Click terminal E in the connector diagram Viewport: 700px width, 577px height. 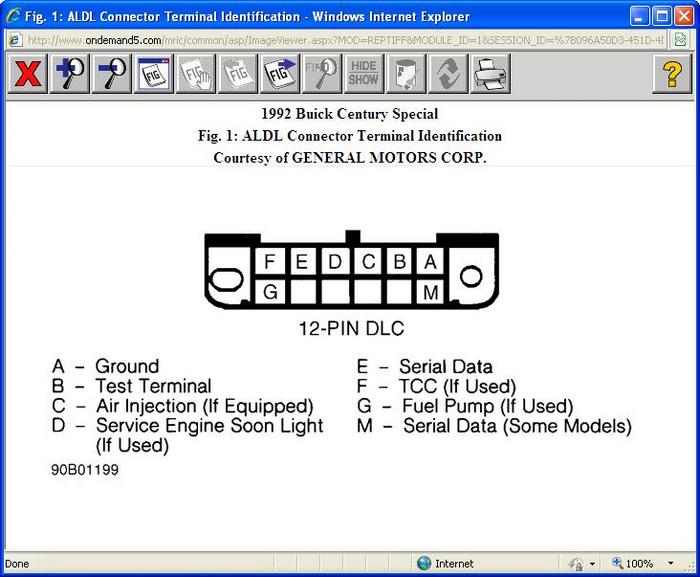(302, 261)
